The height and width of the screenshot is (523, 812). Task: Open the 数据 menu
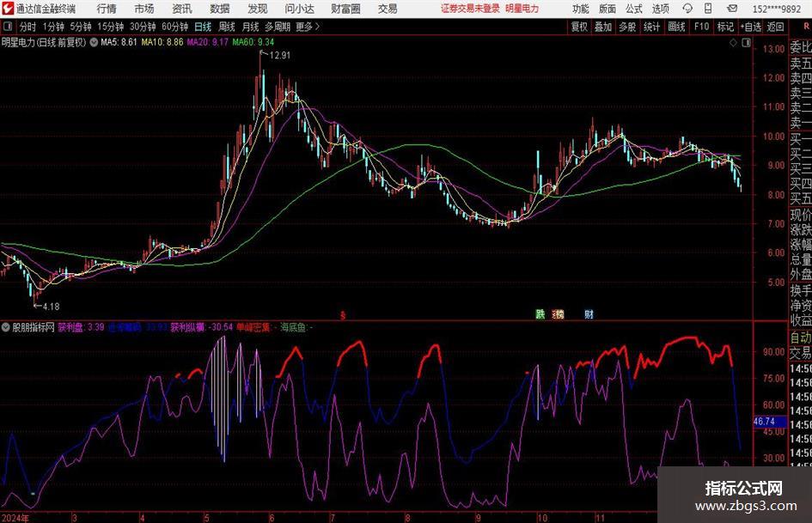pyautogui.click(x=220, y=9)
